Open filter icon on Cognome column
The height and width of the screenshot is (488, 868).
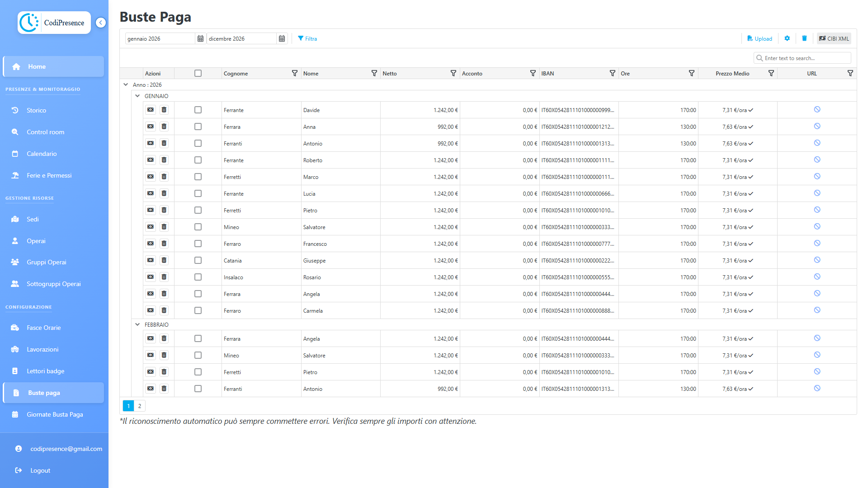tap(295, 73)
